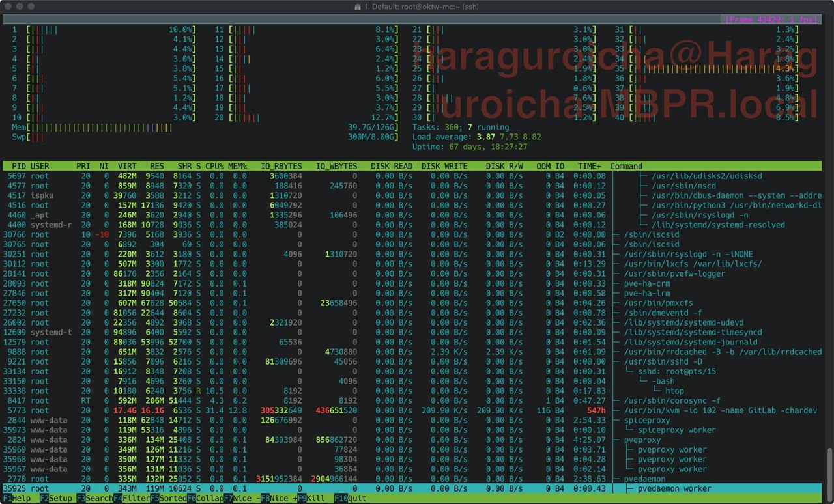Select the pvefw-logger process row
834x504 pixels.
(412, 273)
